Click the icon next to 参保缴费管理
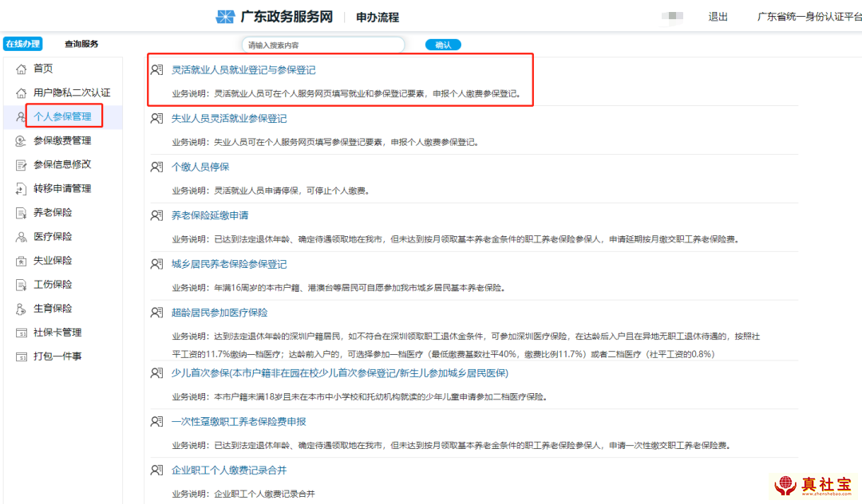 pos(22,141)
